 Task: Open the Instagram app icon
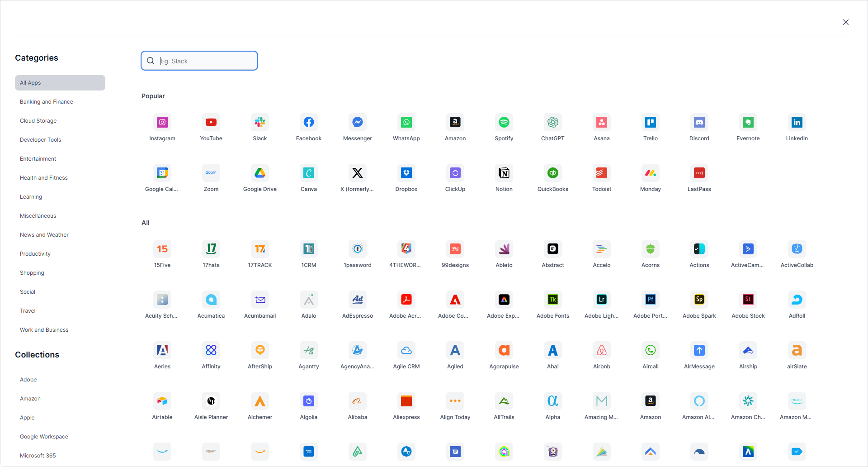[x=162, y=122]
